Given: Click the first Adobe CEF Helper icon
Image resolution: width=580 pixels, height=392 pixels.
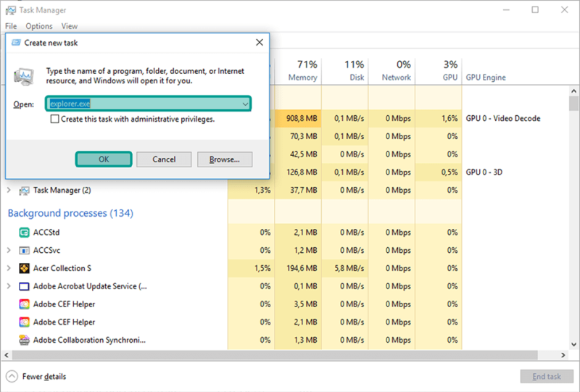Looking at the screenshot, I should click(x=24, y=304).
